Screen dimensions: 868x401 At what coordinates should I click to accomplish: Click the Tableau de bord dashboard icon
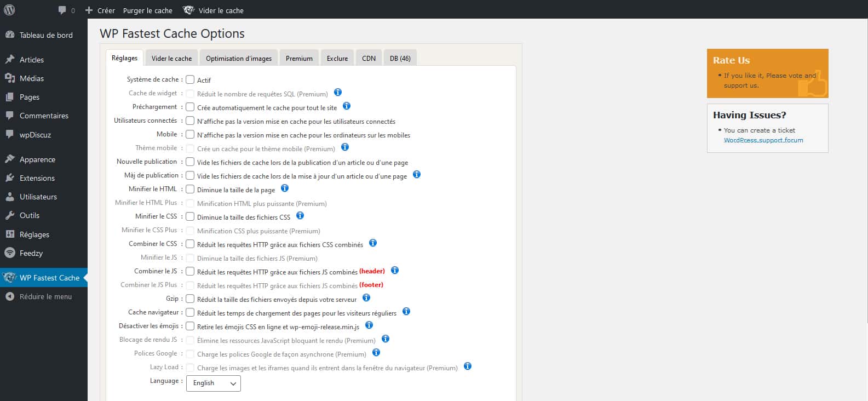[10, 35]
